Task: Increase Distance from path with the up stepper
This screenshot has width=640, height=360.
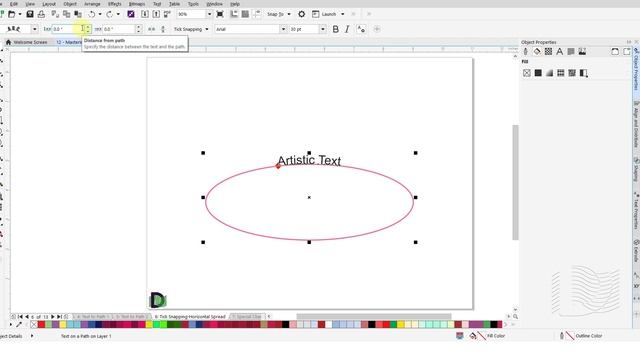Action: (x=88, y=27)
